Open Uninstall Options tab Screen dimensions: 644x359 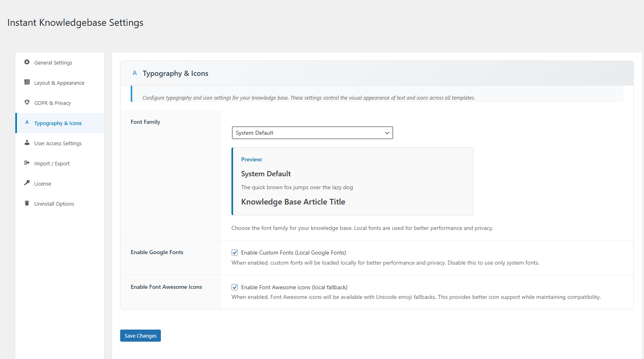click(60, 204)
